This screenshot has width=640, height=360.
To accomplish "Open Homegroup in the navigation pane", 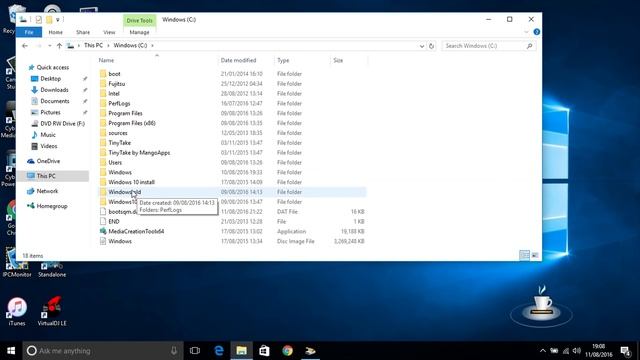I will [x=51, y=206].
